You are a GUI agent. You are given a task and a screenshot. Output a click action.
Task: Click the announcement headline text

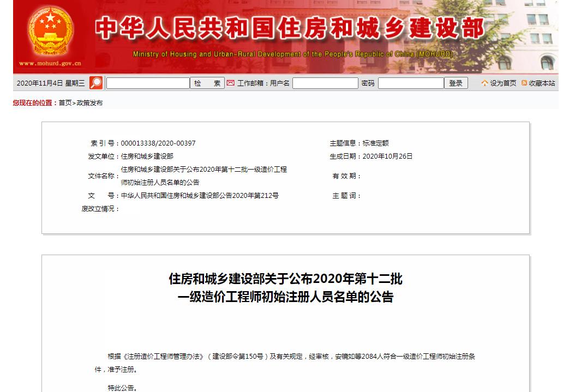[285, 288]
